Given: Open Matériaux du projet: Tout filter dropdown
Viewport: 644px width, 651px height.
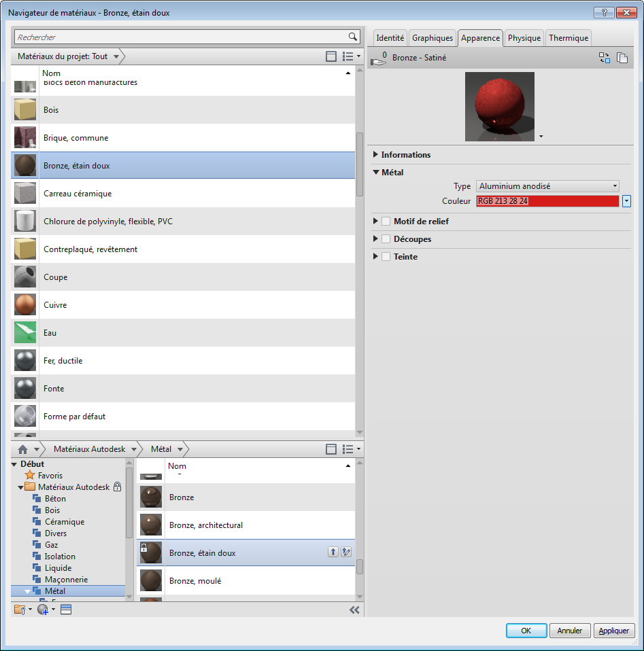Looking at the screenshot, I should pyautogui.click(x=116, y=56).
